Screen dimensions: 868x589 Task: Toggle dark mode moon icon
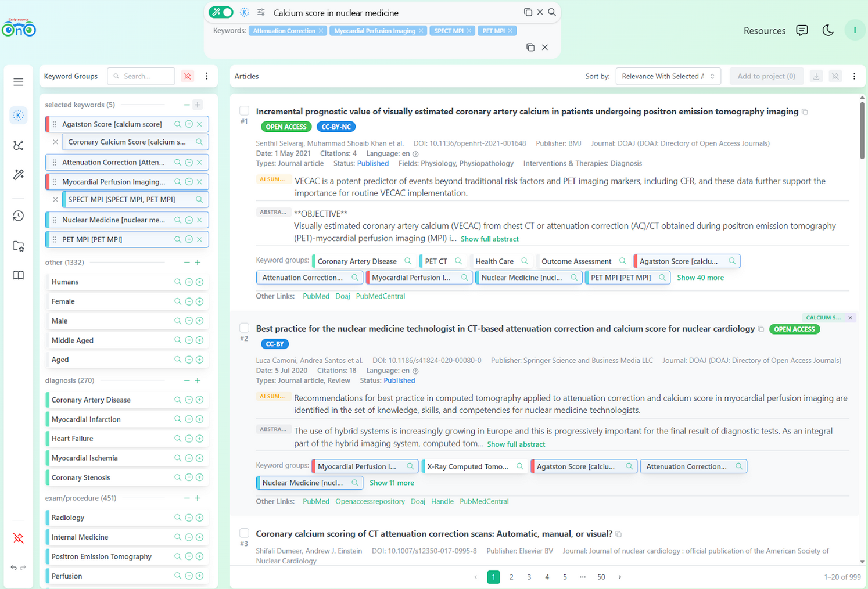click(828, 30)
